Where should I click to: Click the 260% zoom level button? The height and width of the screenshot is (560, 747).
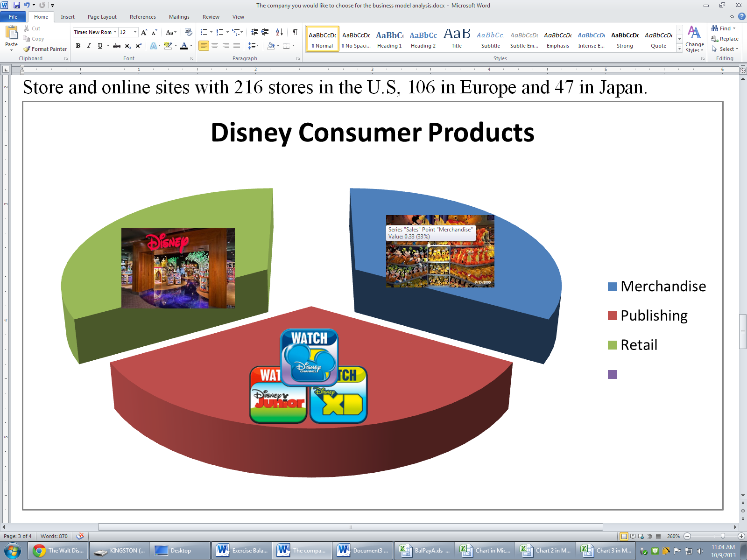click(x=673, y=536)
